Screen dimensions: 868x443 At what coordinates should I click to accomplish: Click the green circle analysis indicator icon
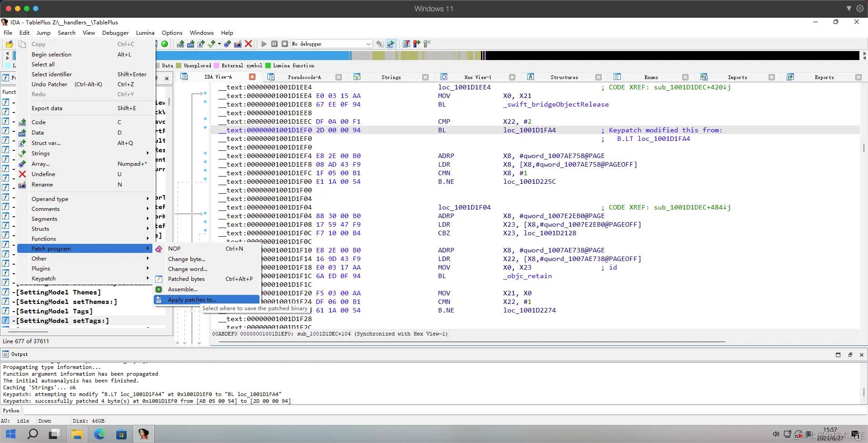(x=165, y=44)
